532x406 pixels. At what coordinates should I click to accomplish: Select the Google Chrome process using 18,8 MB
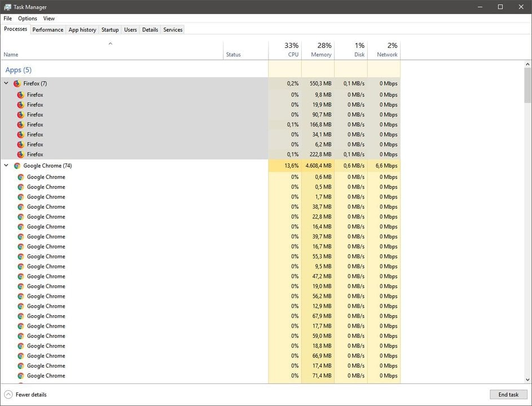tap(200, 346)
